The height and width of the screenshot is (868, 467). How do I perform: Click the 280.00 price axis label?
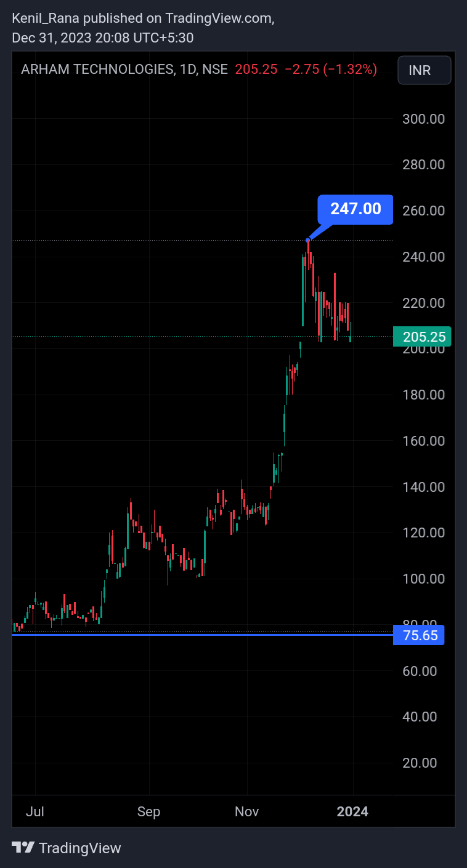[x=424, y=165]
